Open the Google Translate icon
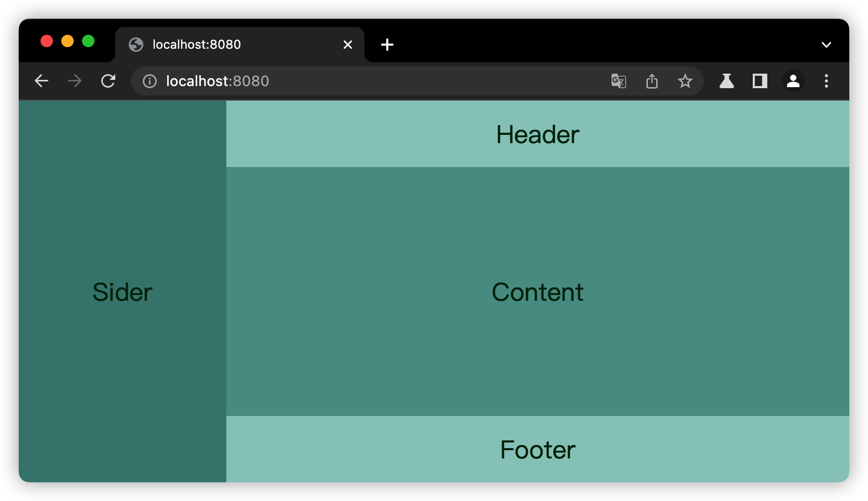This screenshot has width=868, height=501. [618, 81]
